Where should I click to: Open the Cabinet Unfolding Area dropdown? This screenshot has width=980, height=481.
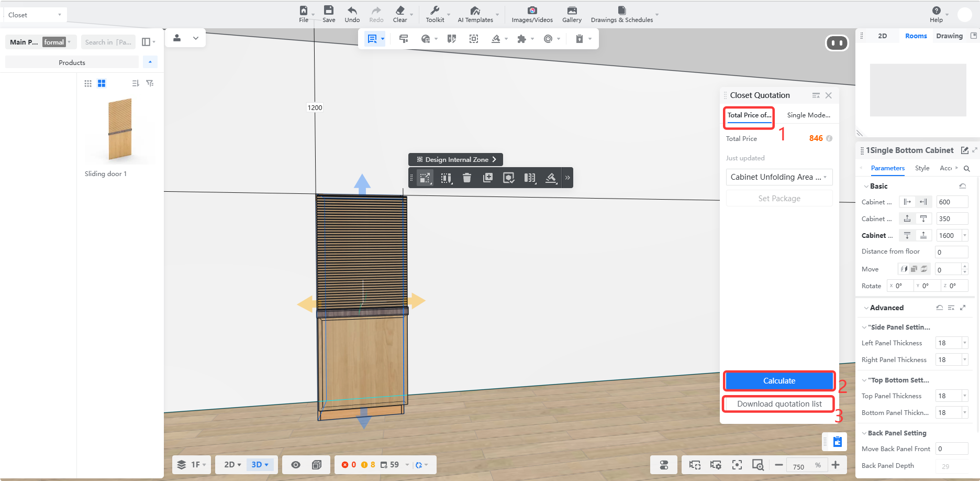point(779,177)
